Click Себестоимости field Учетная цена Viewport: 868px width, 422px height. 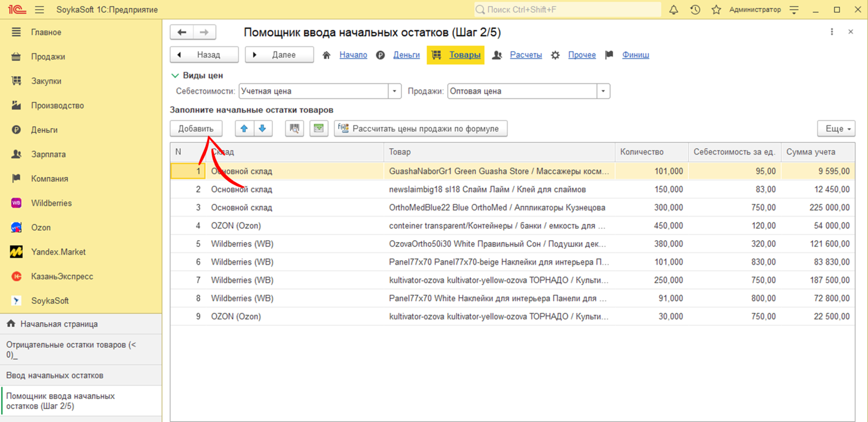[x=314, y=91]
